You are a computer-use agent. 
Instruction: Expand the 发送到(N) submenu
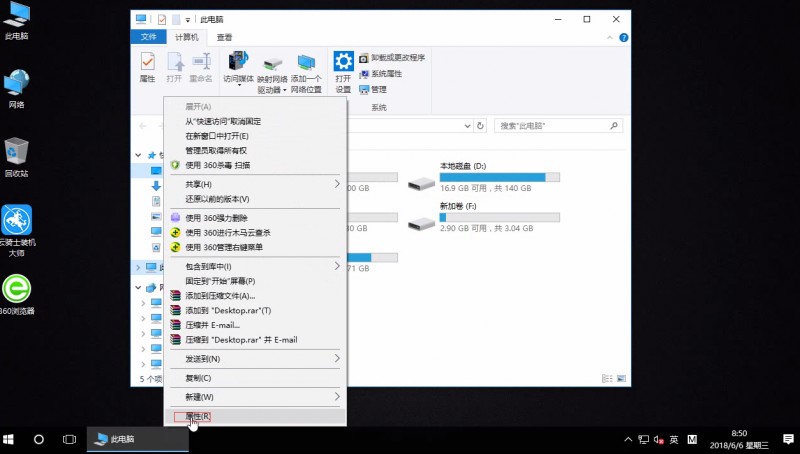pyautogui.click(x=255, y=359)
